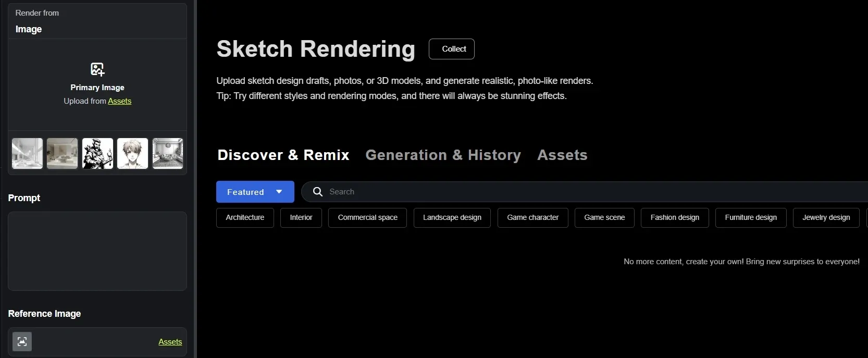
Task: Filter by Commercial space category
Action: click(x=368, y=217)
